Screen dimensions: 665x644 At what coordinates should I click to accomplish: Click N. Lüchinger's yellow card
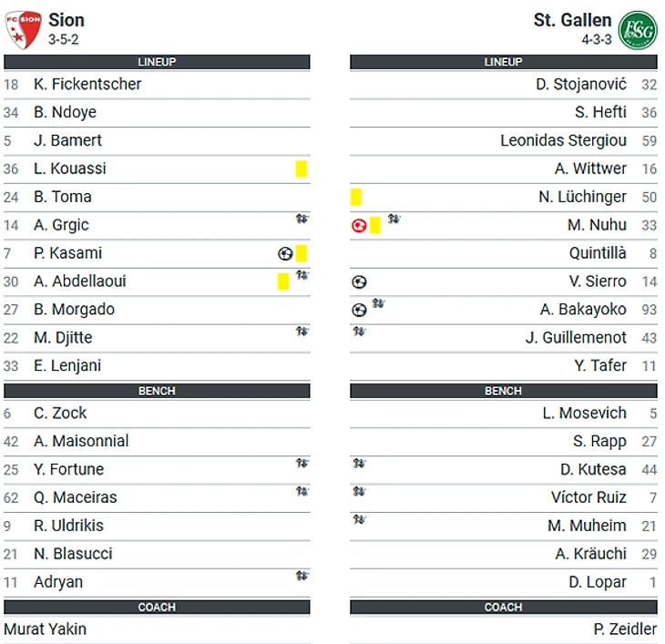click(356, 197)
